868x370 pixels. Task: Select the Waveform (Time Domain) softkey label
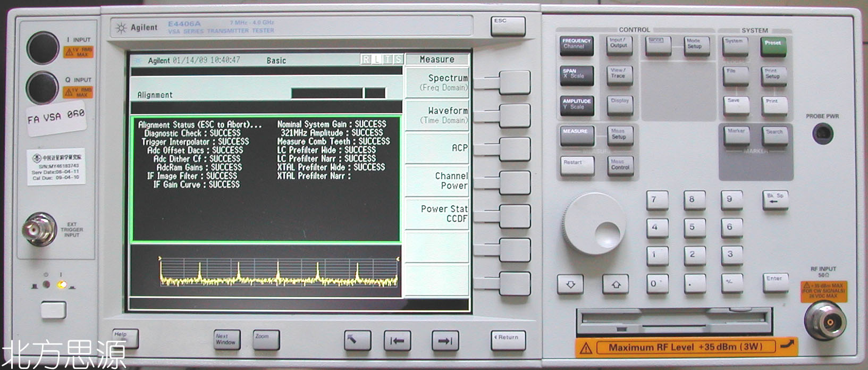pos(437,115)
